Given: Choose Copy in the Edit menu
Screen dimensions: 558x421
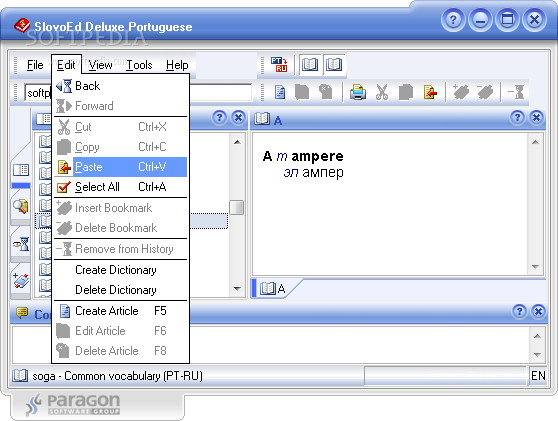Looking at the screenshot, I should 120,147.
